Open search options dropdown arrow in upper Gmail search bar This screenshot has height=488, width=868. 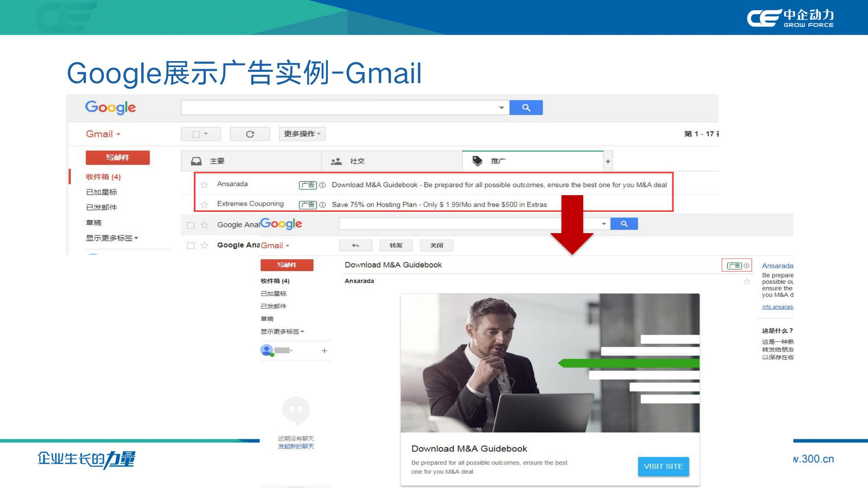point(501,108)
